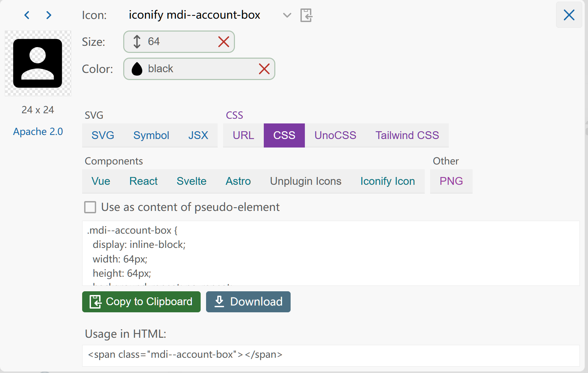Click the Download button
The image size is (588, 373).
(248, 302)
